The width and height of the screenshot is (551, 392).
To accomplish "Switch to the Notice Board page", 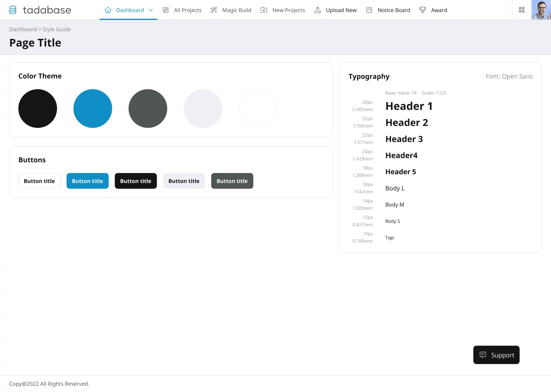I will pyautogui.click(x=388, y=10).
